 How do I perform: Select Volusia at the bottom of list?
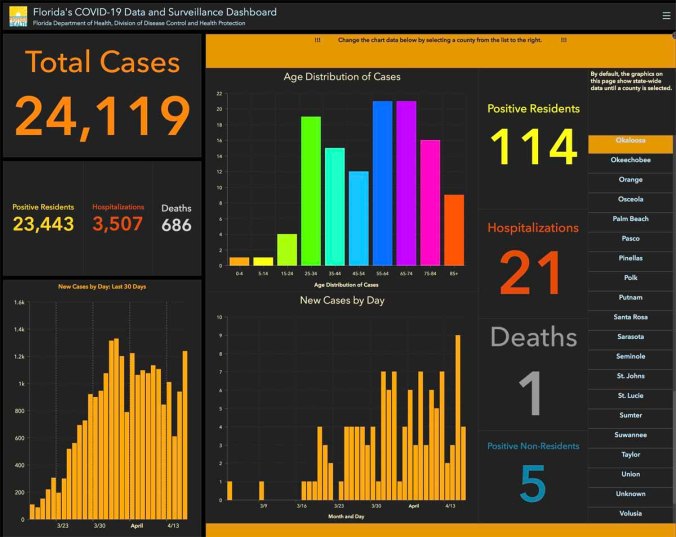pos(630,512)
